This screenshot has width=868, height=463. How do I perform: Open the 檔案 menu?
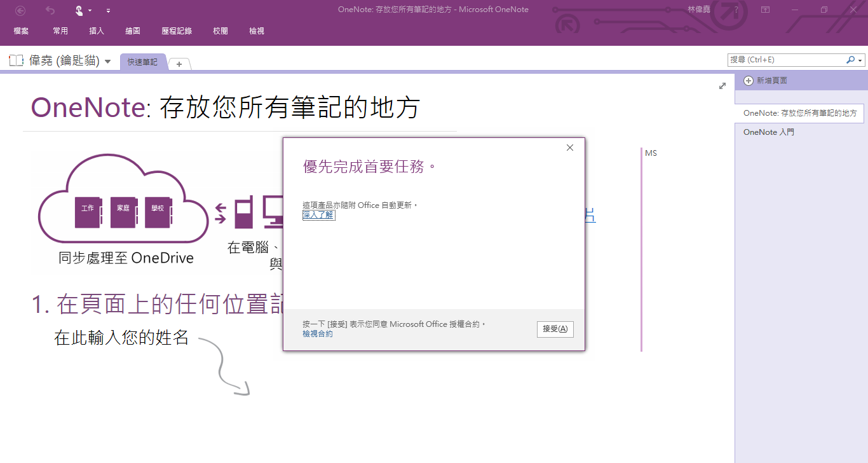pyautogui.click(x=21, y=31)
